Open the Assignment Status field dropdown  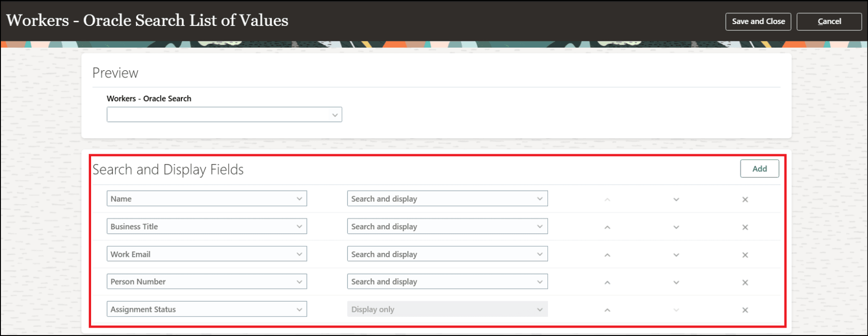tap(207, 309)
